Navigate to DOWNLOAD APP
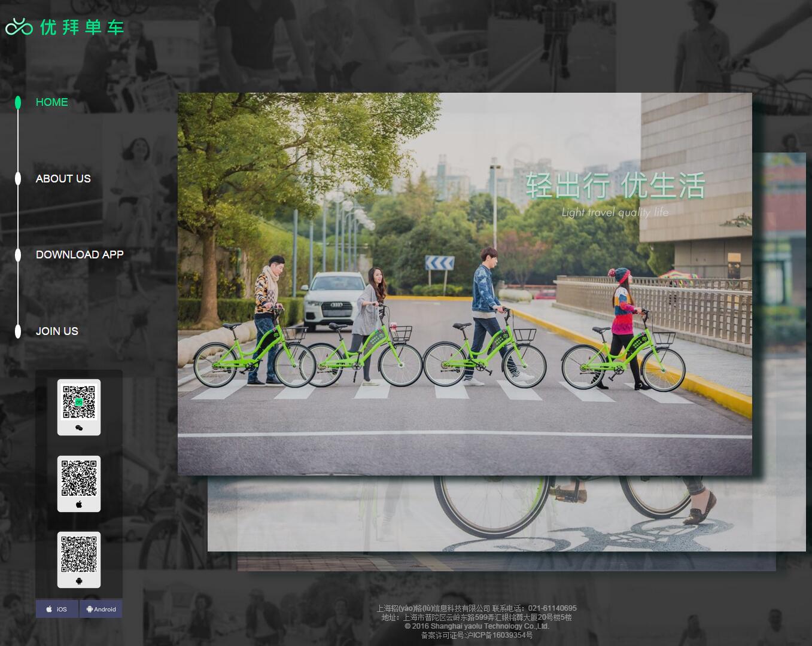This screenshot has height=646, width=812. [80, 255]
